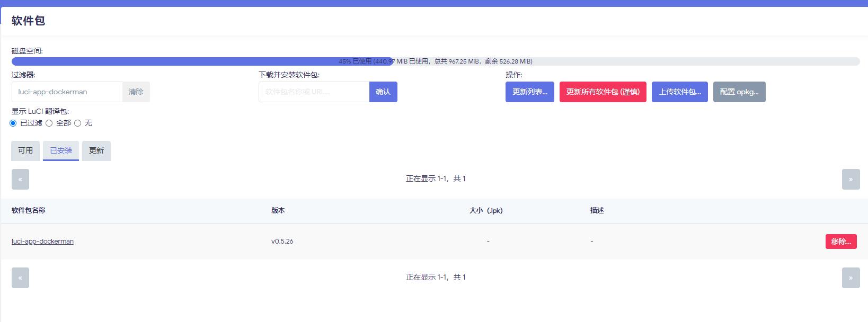Click the 版本 column header
868x322 pixels.
click(x=278, y=210)
